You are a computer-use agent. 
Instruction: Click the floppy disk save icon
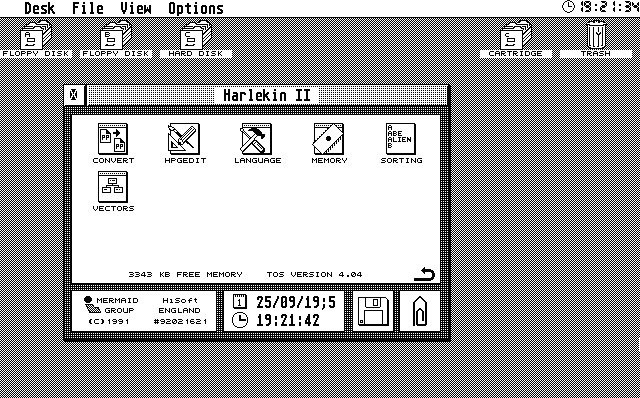pyautogui.click(x=373, y=311)
